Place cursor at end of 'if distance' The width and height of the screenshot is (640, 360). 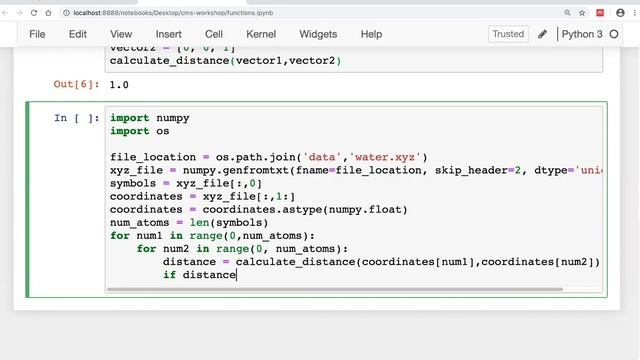pos(236,275)
